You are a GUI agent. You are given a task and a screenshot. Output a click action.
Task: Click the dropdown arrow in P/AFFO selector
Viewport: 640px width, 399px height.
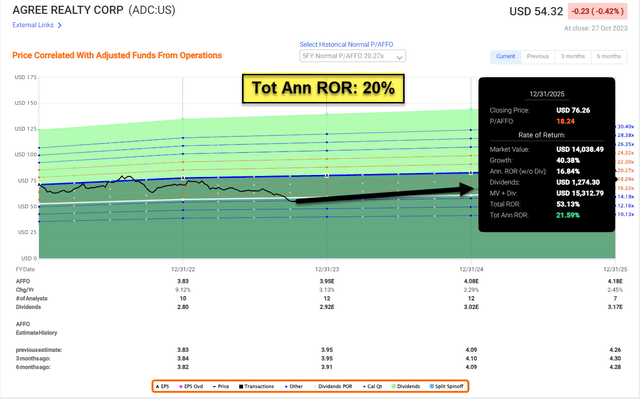tap(400, 58)
